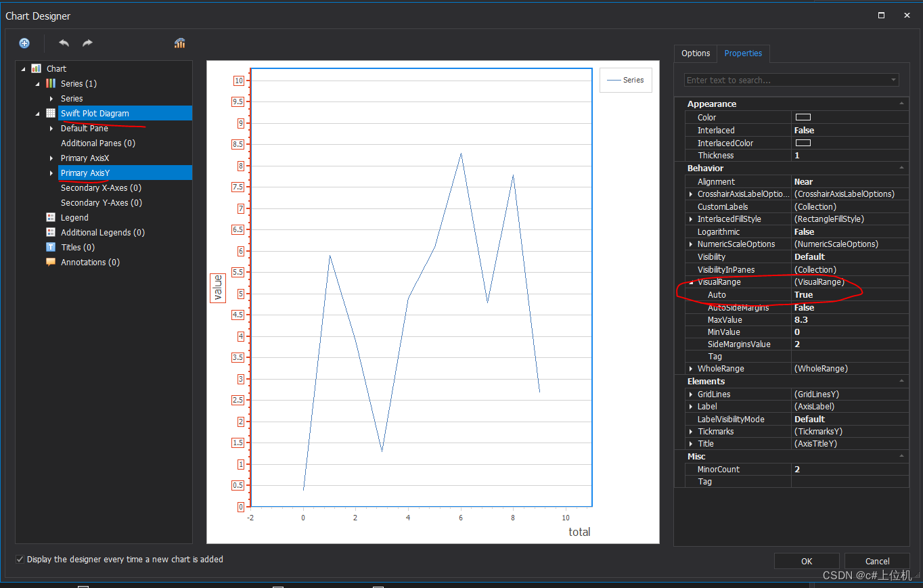The width and height of the screenshot is (923, 588).
Task: Expand the Default Pane tree node
Action: coord(51,128)
